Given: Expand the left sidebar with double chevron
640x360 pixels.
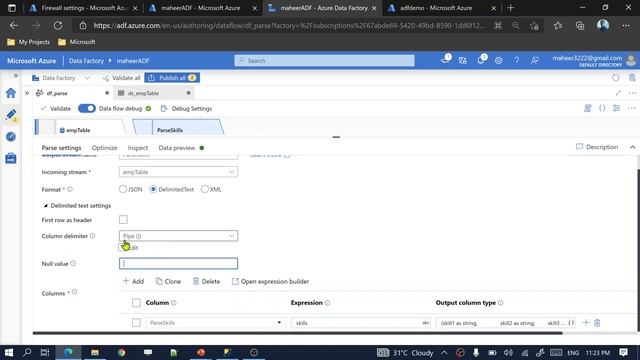Looking at the screenshot, I should point(16,76).
